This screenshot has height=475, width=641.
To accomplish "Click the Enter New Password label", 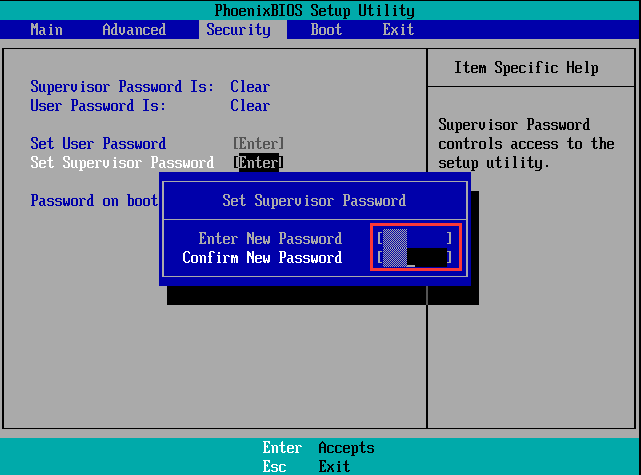I will tap(270, 238).
